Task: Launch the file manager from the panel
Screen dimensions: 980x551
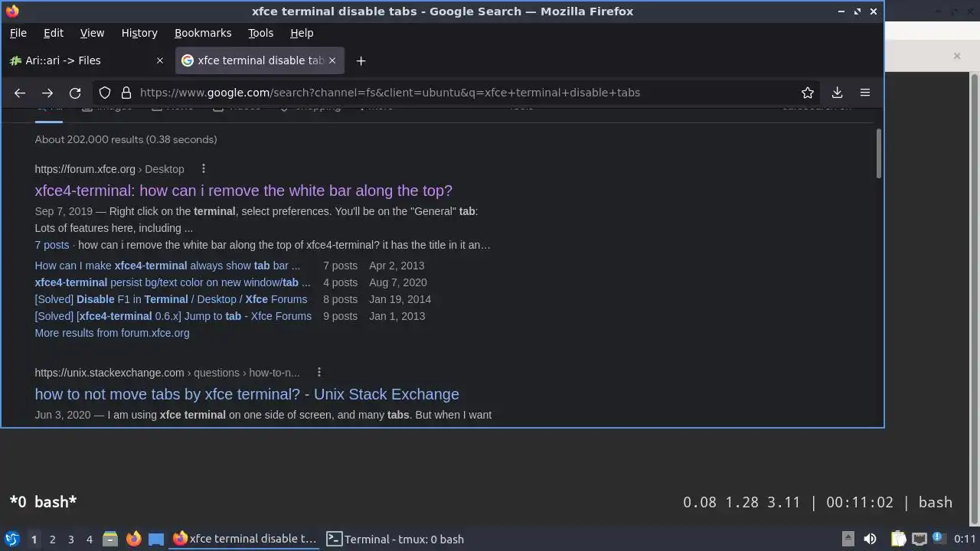Action: point(110,539)
